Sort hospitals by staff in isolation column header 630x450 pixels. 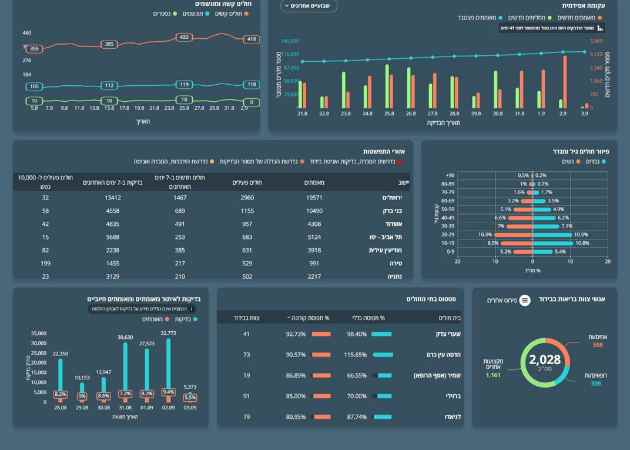click(247, 318)
